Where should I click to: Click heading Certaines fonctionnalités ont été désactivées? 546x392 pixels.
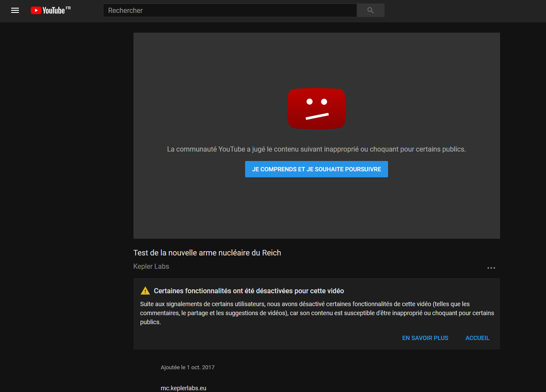(x=249, y=291)
